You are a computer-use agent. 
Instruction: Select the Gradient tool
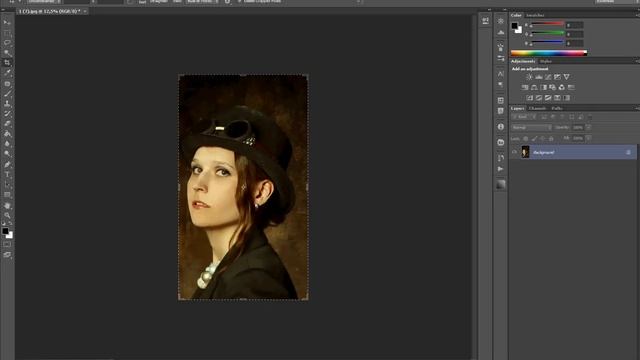click(7, 134)
